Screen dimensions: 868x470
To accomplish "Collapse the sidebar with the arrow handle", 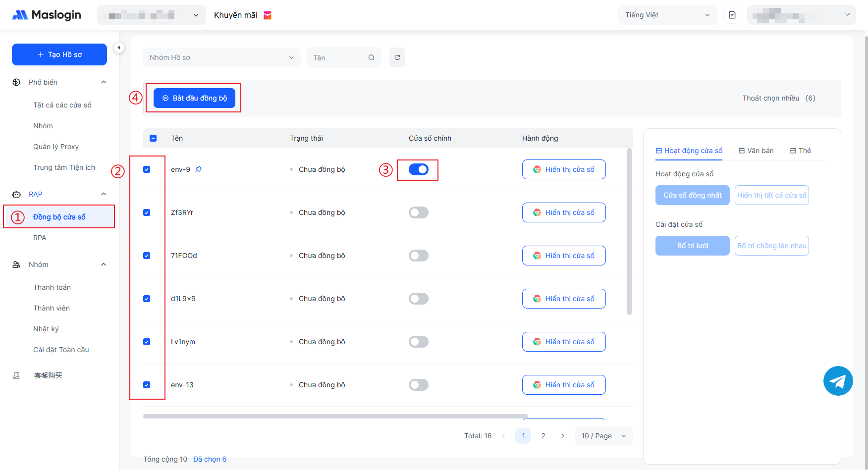I will click(118, 48).
